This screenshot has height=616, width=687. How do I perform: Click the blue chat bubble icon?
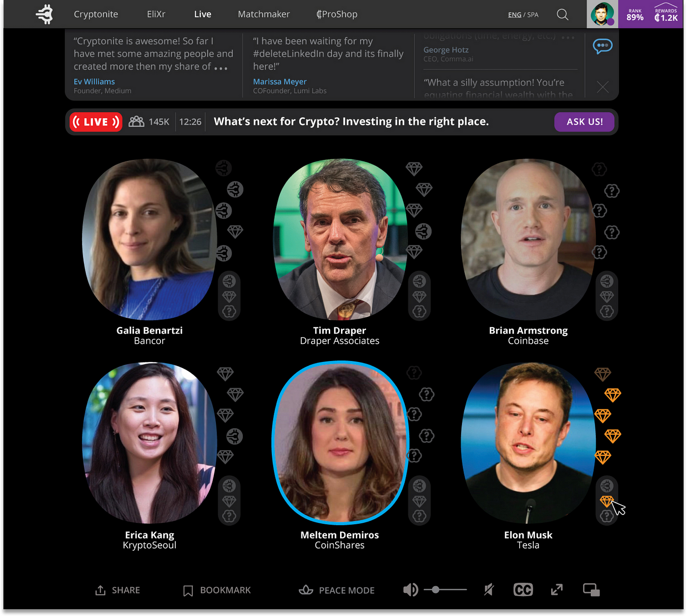pos(603,47)
